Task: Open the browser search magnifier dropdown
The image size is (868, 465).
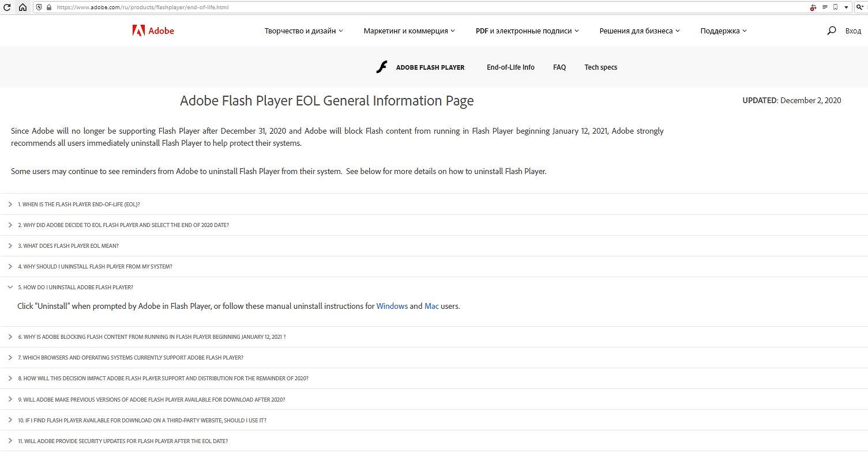Action: tap(859, 7)
